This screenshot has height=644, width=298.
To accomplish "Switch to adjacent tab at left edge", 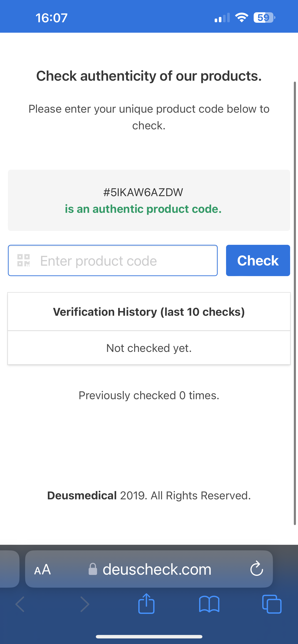I will click(x=10, y=569).
